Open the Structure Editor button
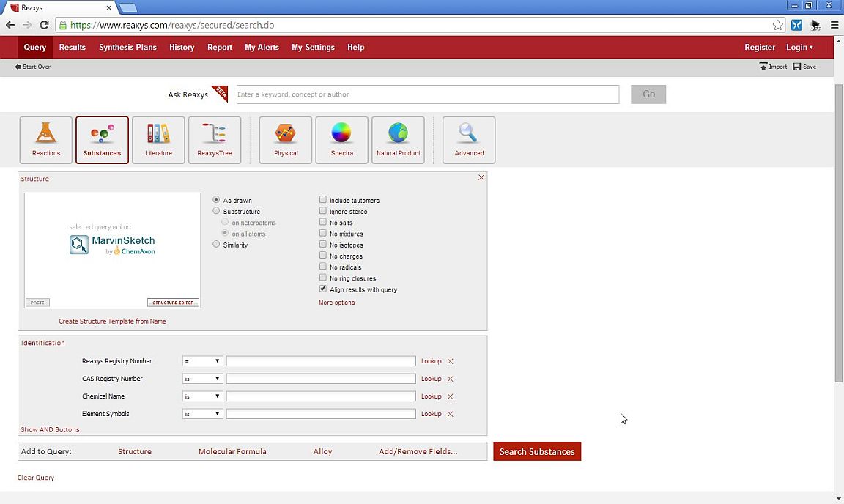 pyautogui.click(x=174, y=303)
